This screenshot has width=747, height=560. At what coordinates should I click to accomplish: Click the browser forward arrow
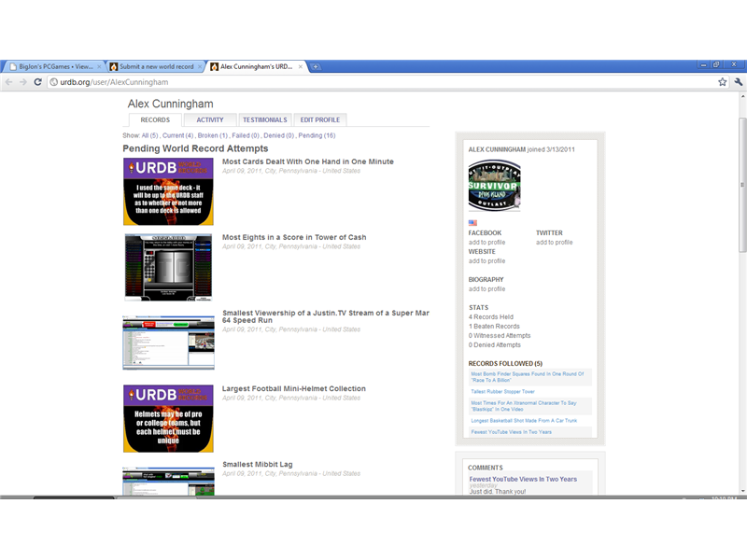pos(22,82)
